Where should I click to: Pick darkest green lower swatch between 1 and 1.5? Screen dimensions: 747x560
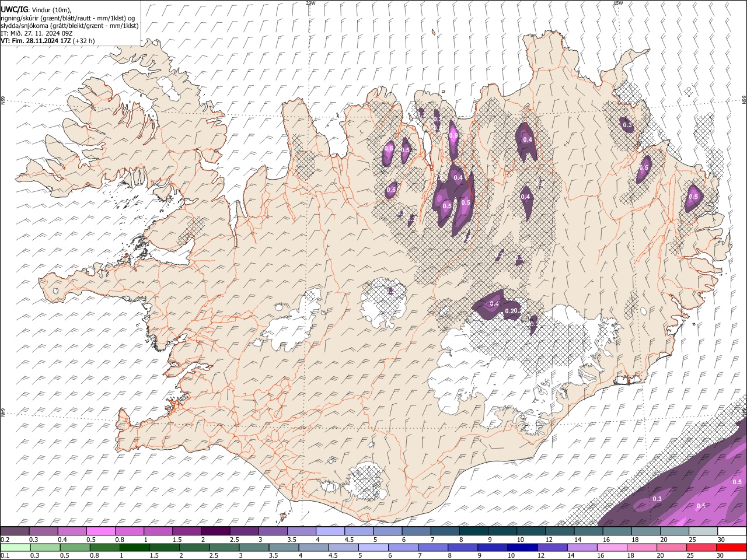click(134, 547)
